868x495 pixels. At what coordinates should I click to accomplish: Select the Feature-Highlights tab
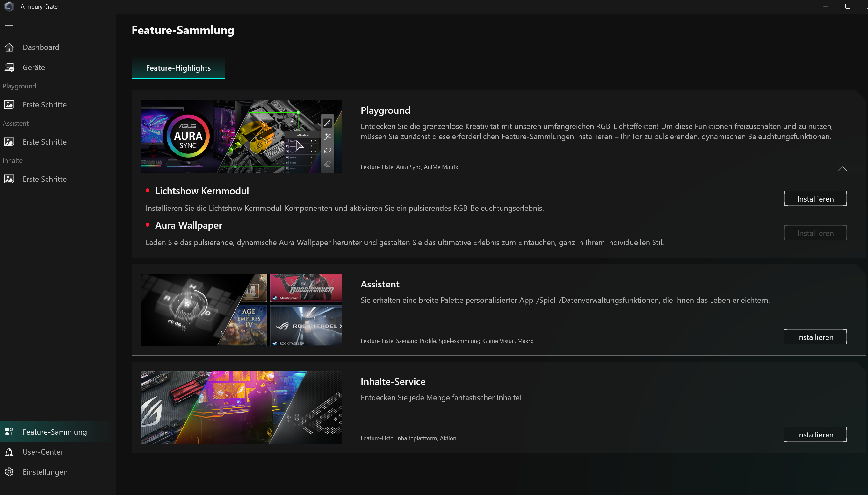pyautogui.click(x=178, y=68)
